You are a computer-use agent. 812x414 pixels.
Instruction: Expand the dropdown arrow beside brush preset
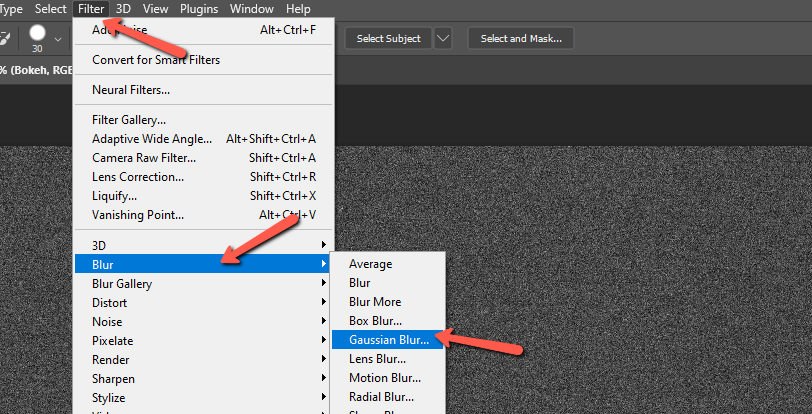click(58, 39)
